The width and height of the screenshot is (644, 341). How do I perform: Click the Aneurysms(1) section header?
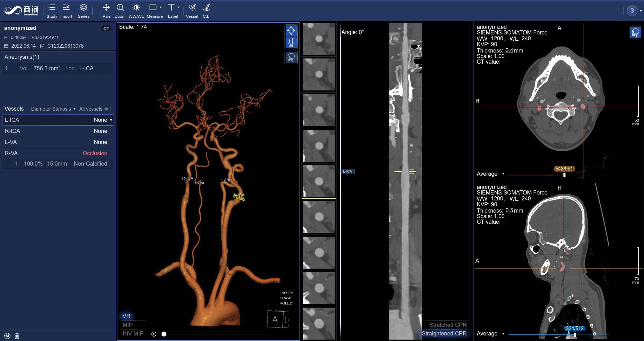pyautogui.click(x=22, y=57)
